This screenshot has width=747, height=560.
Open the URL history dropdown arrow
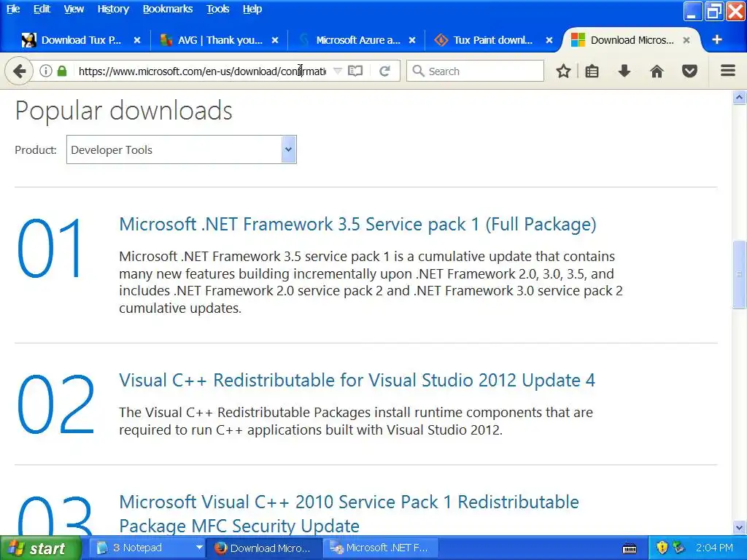point(337,71)
